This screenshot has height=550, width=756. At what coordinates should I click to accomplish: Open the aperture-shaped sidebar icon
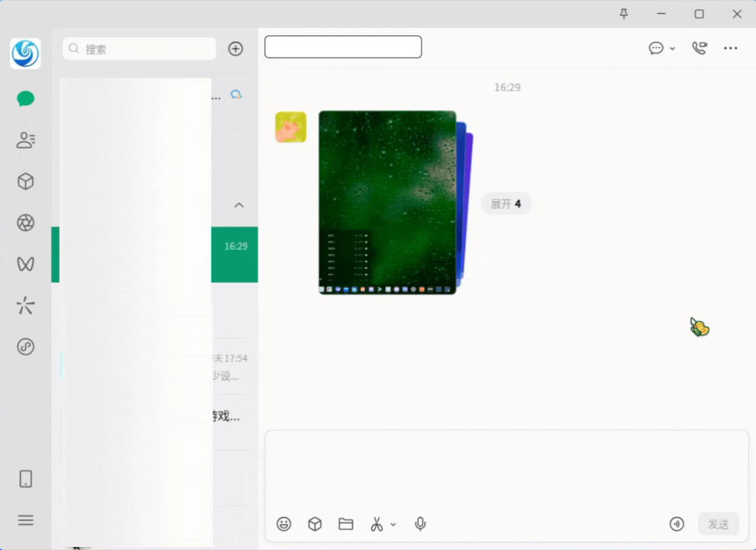point(25,222)
